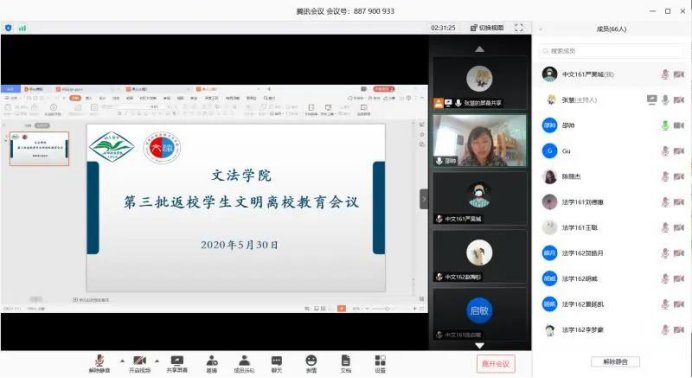This screenshot has width=692, height=378.
Task: Click the search members input field
Action: point(612,51)
